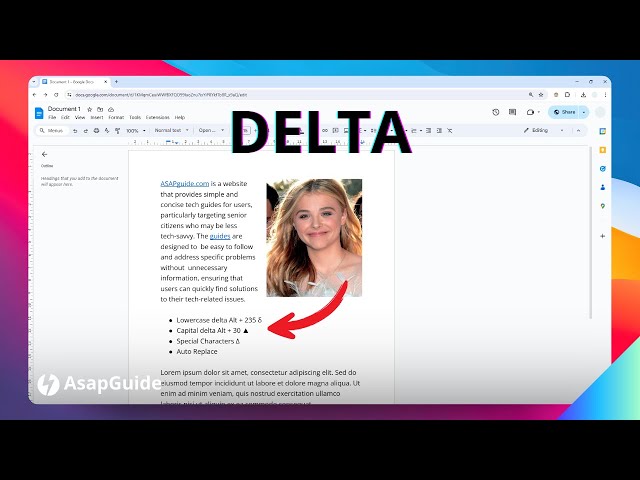The height and width of the screenshot is (480, 640).
Task: Check the cloud document status icon
Action: pyautogui.click(x=111, y=109)
